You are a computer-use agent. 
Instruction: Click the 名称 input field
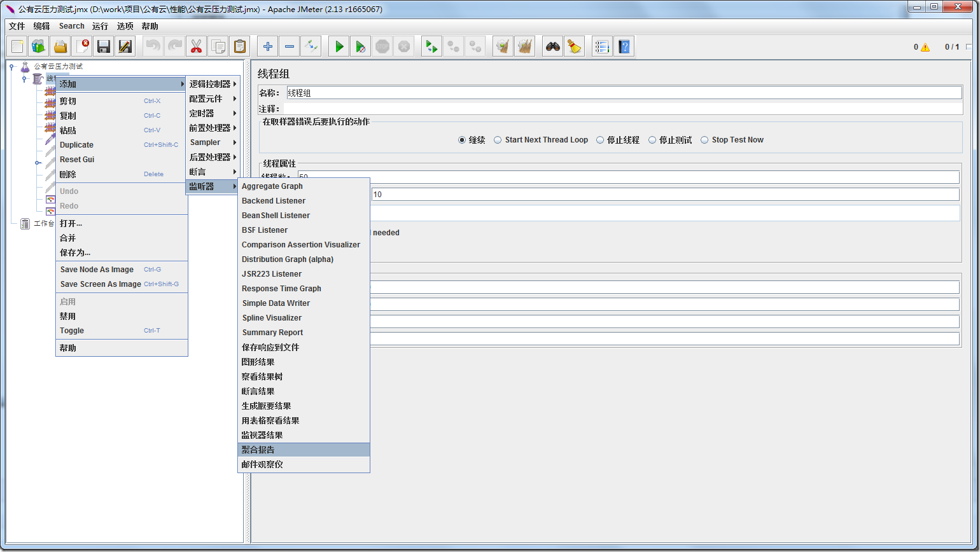(x=624, y=93)
